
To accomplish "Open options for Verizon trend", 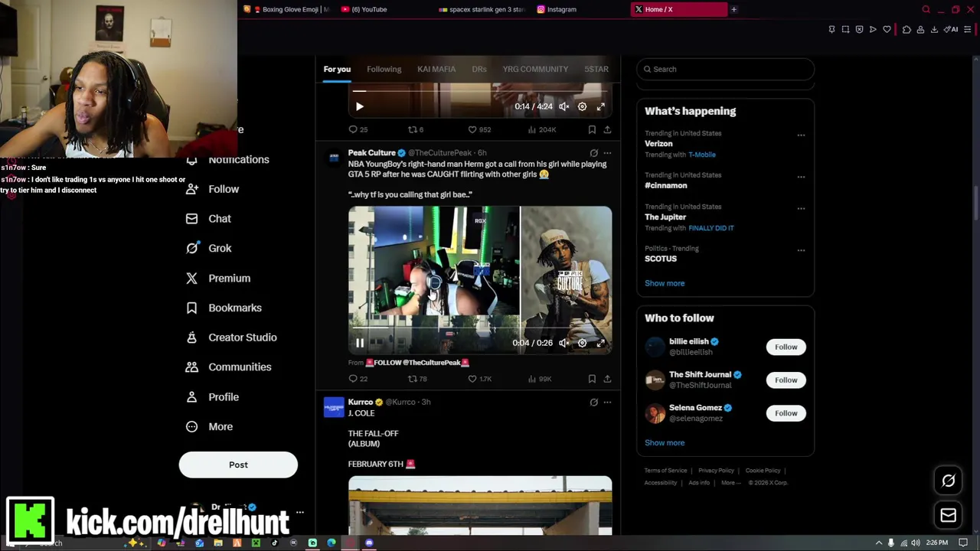I will 801,135.
